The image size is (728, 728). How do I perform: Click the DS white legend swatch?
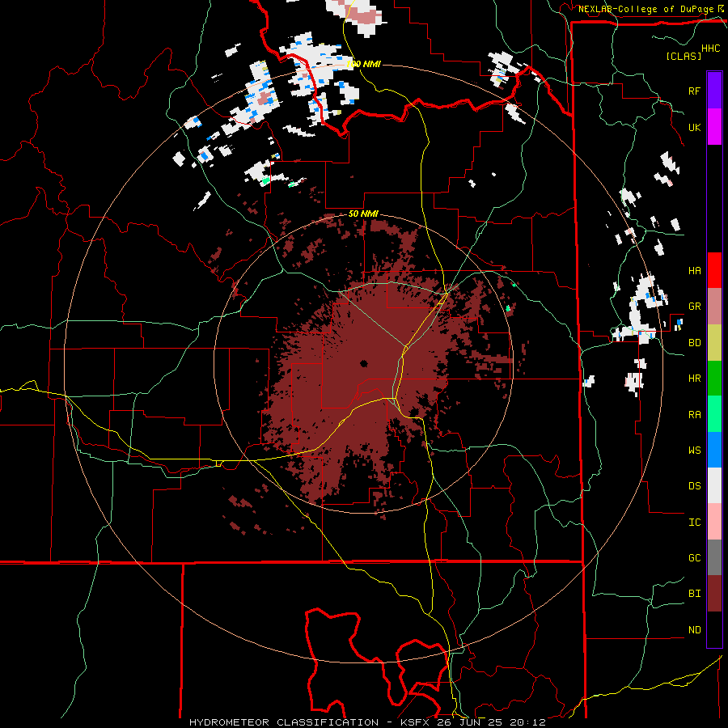[714, 485]
